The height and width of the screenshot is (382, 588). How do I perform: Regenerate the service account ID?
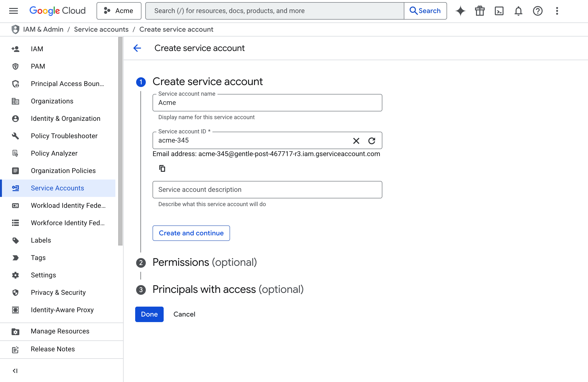point(371,141)
